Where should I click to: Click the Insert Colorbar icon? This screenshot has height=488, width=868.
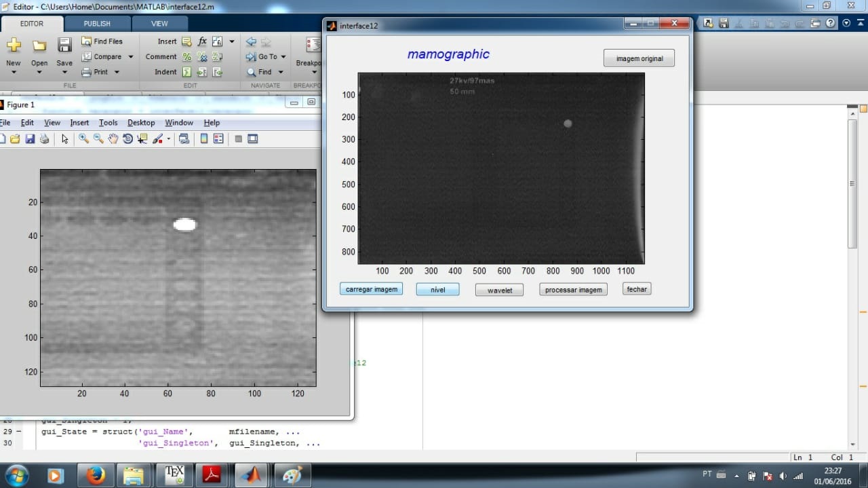(204, 139)
